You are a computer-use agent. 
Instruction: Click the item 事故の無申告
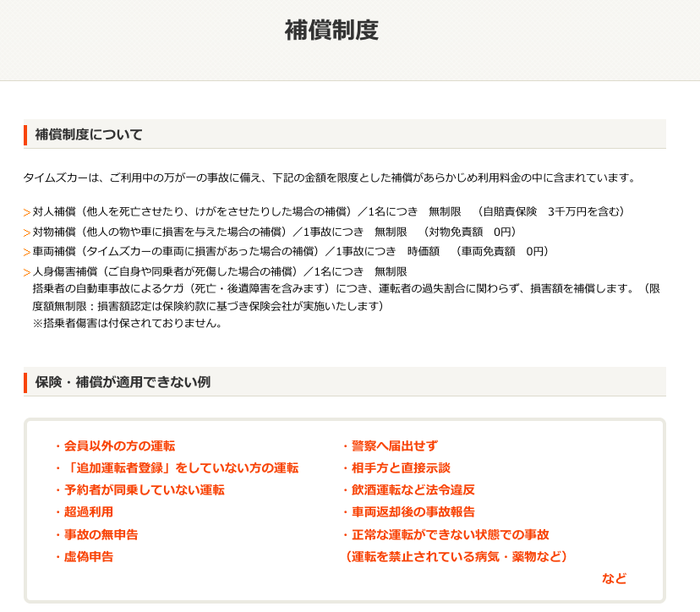pos(101,534)
